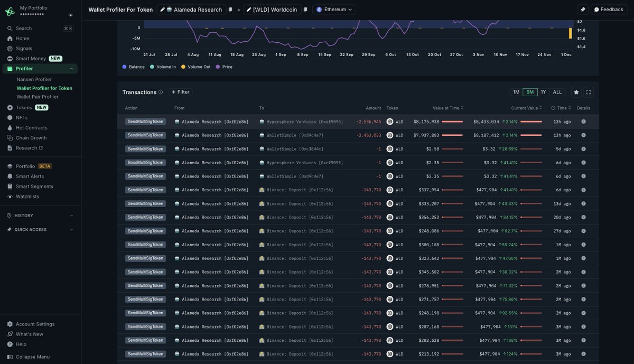Click the Watchlists eye icon

10,197
